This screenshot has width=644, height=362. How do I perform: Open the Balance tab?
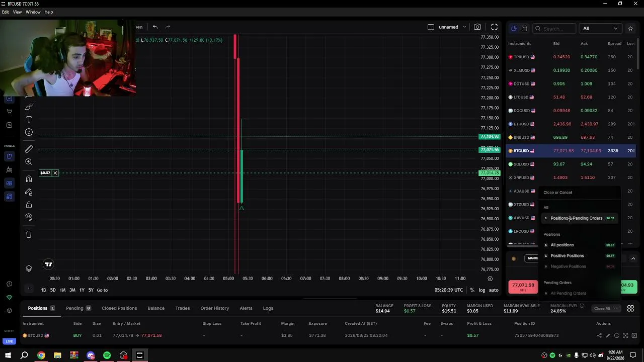pos(156,308)
